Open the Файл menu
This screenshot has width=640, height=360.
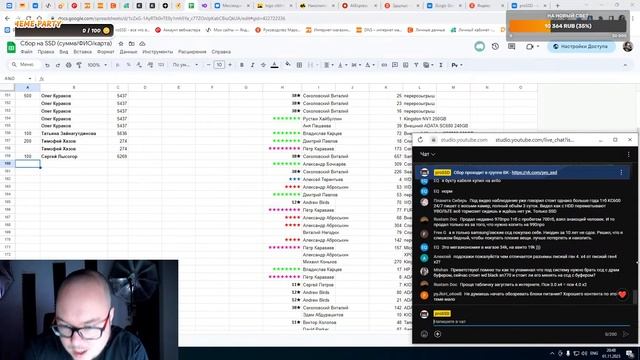[27, 52]
